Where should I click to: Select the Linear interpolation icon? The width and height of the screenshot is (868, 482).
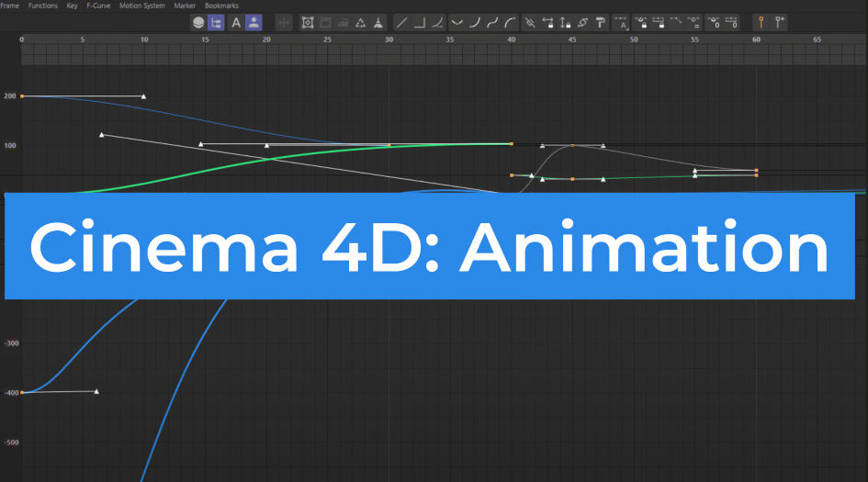pyautogui.click(x=402, y=22)
